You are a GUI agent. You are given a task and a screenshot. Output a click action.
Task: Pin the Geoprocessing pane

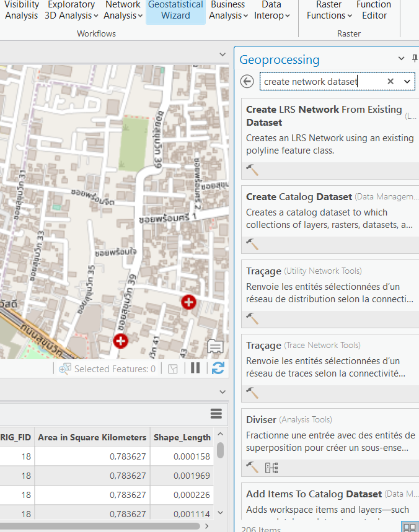click(x=415, y=58)
